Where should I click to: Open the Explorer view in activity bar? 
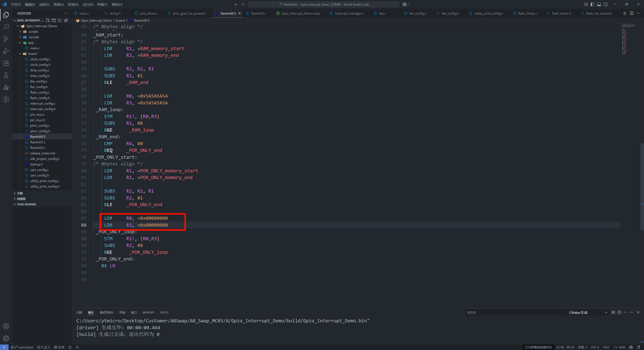[6, 15]
